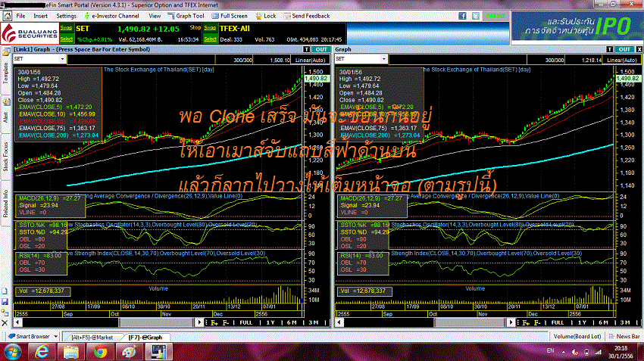Open Google Chrome from the taskbar
This screenshot has width=644, height=361.
coord(100,352)
